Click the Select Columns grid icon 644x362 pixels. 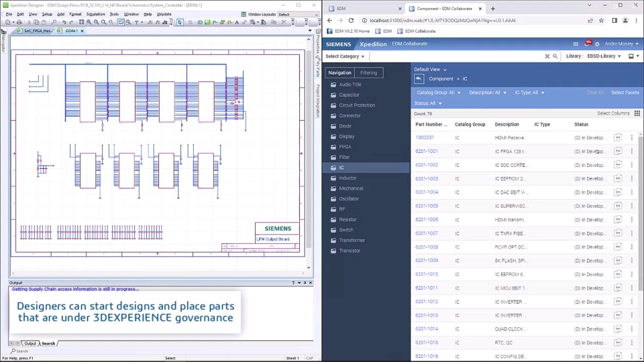coord(637,113)
